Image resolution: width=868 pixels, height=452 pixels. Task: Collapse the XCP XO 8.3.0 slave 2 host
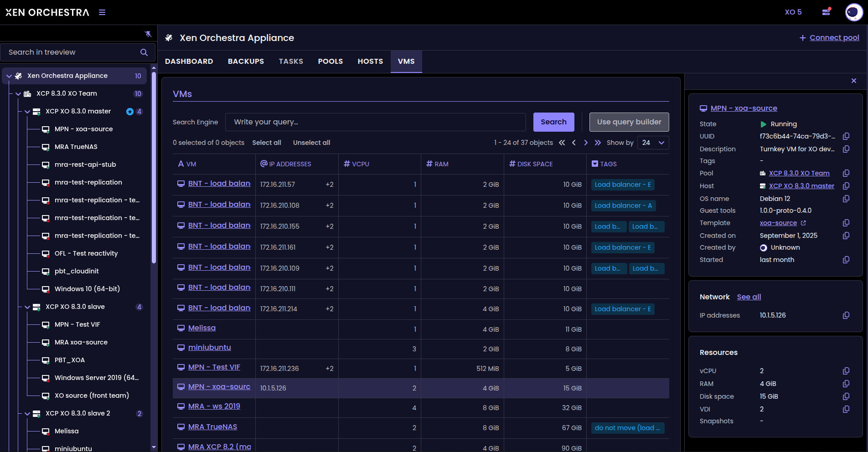[27, 414]
